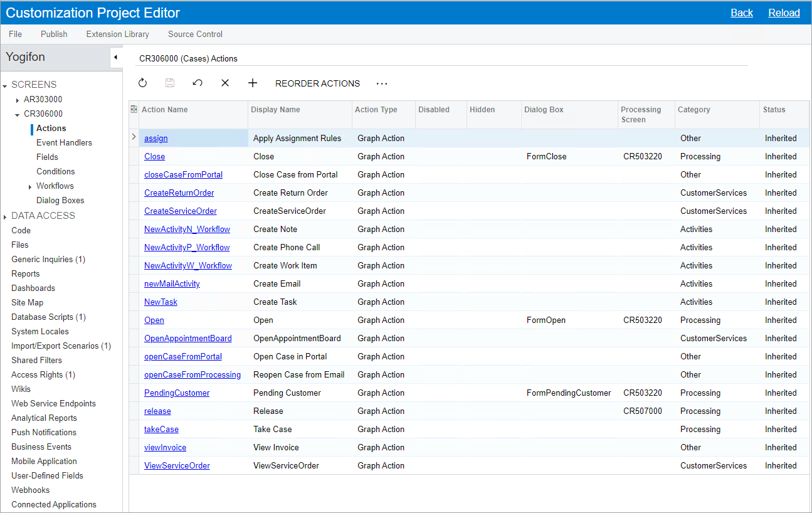The image size is (812, 513).
Task: Open Generic Inquiries in the sidebar
Action: pos(48,259)
